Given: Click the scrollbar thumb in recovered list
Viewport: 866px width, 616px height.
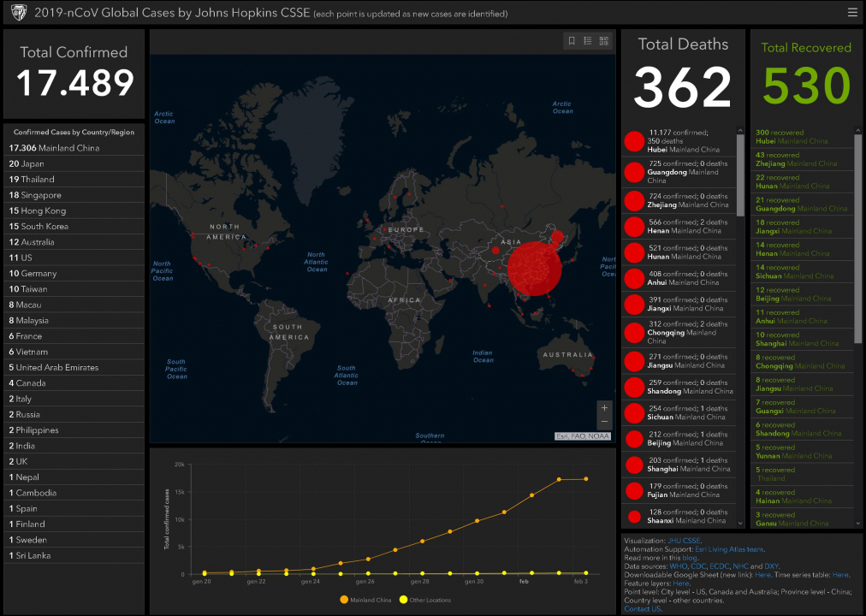Looking at the screenshot, I should tap(857, 239).
